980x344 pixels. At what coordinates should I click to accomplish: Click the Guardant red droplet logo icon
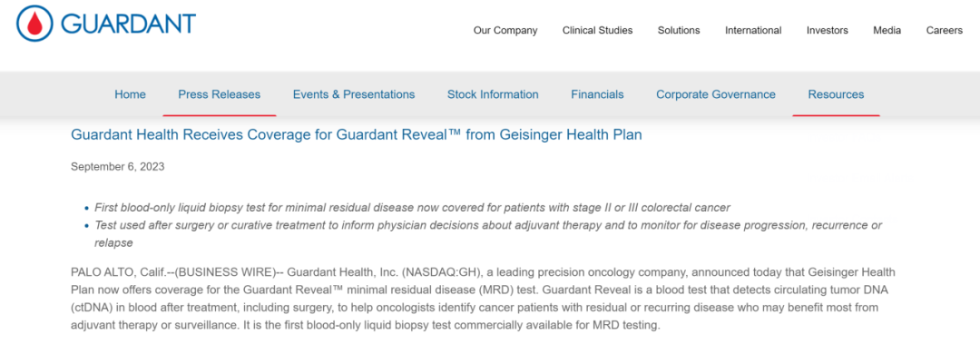pos(34,23)
